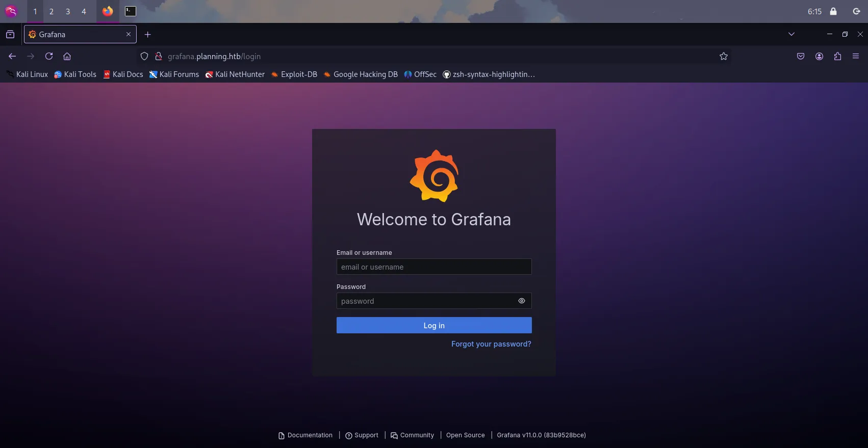Open the Kali NetHunter bookmark
The image size is (868, 448).
pyautogui.click(x=235, y=74)
